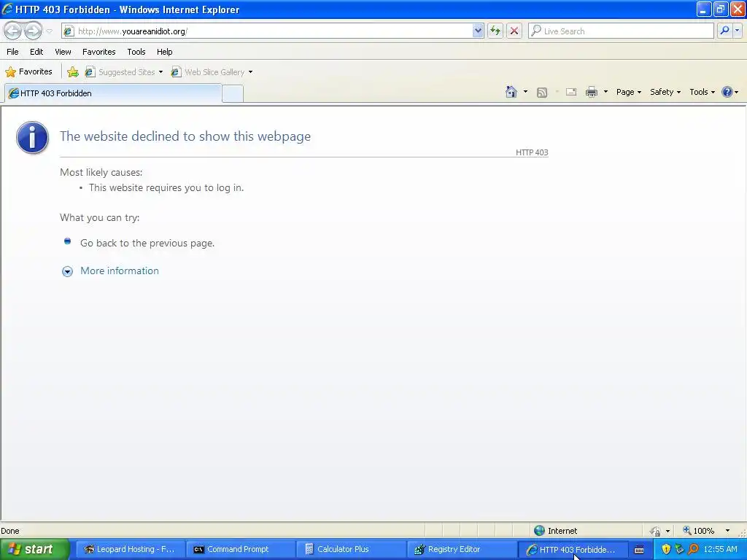Click the search magnifier button
The image size is (747, 560).
point(724,31)
